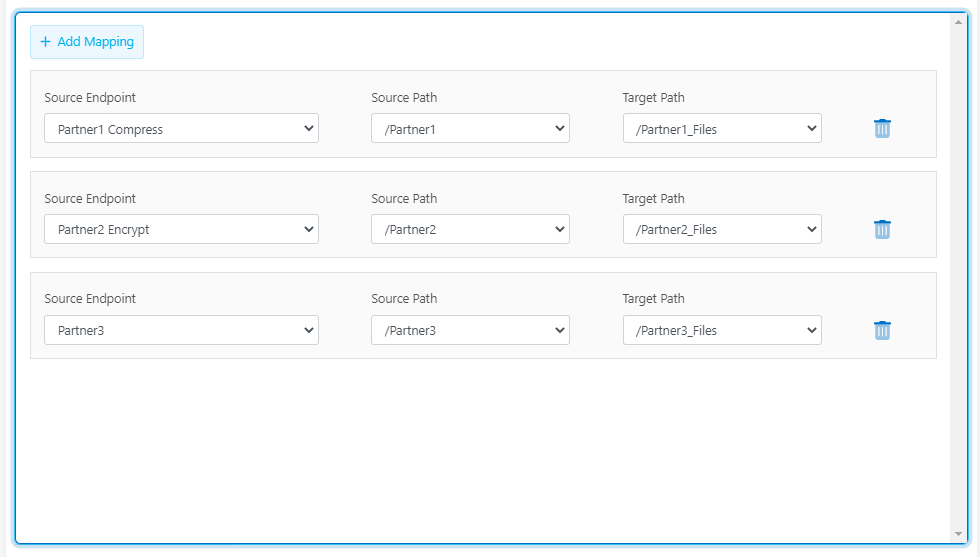
Task: Click the Add Mapping button
Action: tap(87, 42)
